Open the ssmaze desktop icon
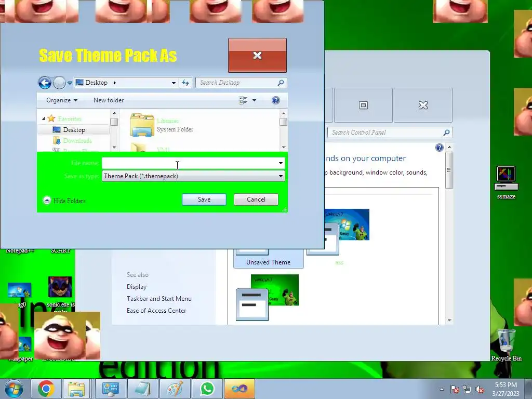This screenshot has height=399, width=532. (x=506, y=182)
